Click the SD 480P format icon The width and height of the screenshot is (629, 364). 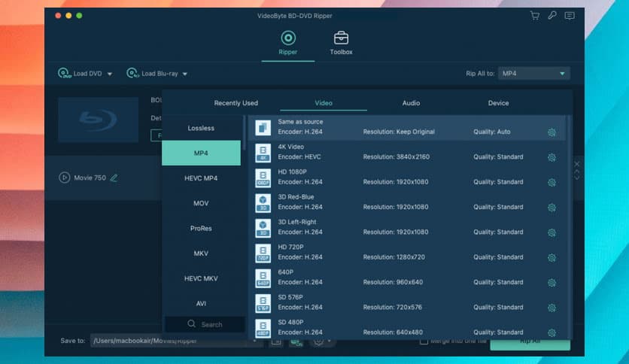(263, 329)
